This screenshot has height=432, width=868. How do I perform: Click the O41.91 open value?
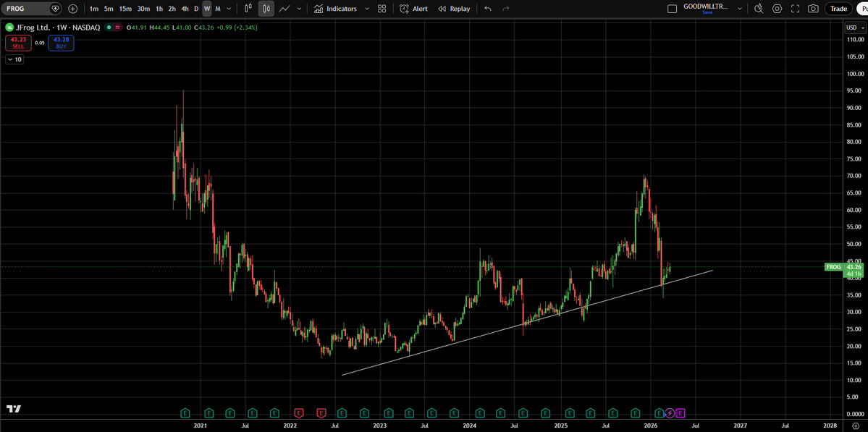[x=136, y=27]
